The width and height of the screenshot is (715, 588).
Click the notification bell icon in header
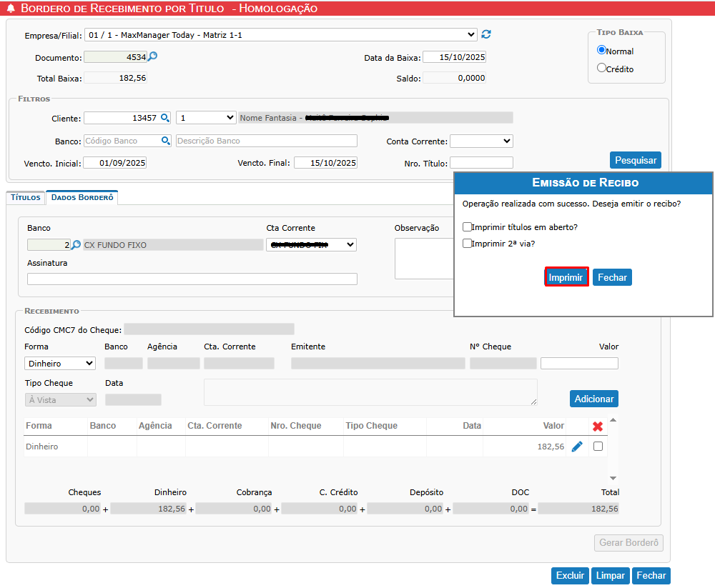point(11,9)
